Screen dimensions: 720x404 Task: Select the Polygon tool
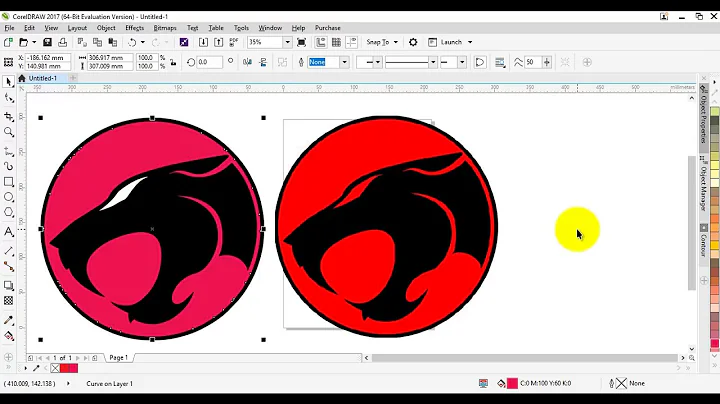point(8,212)
